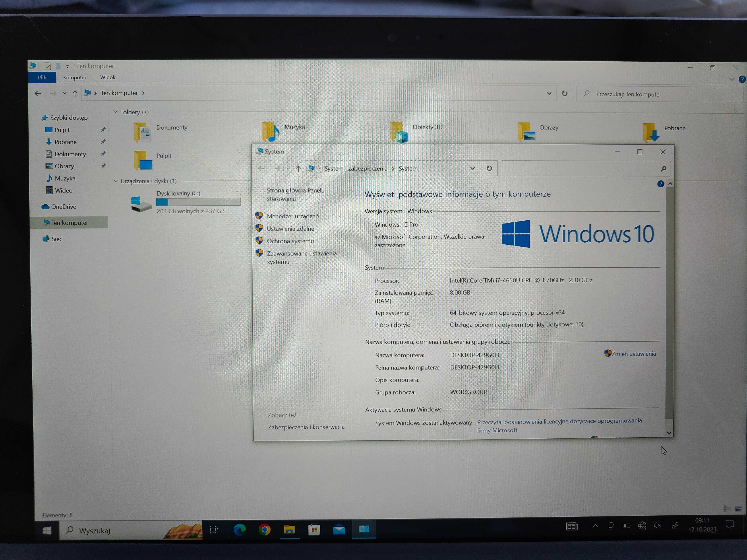Open Menedżer urządzeń in System window

coord(293,216)
